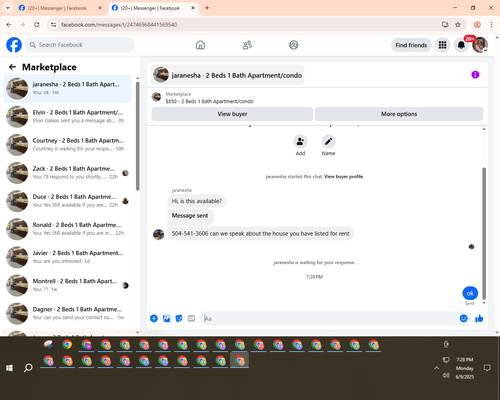
Task: Open the Facebook menu grid icon
Action: pyautogui.click(x=442, y=45)
